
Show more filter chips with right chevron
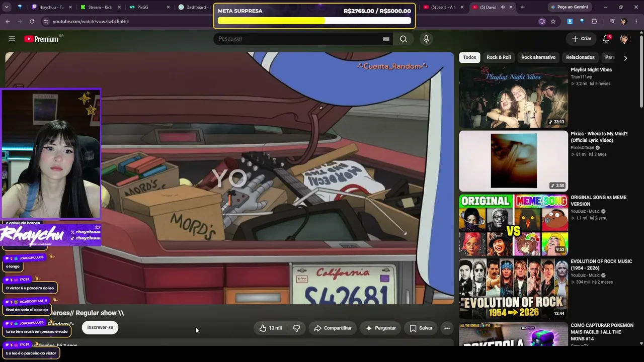coord(625,58)
